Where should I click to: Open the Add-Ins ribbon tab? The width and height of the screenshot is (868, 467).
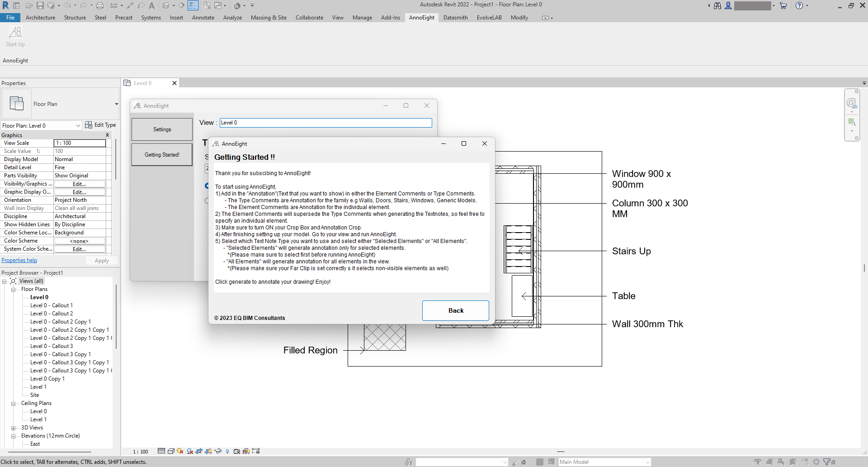[x=391, y=18]
